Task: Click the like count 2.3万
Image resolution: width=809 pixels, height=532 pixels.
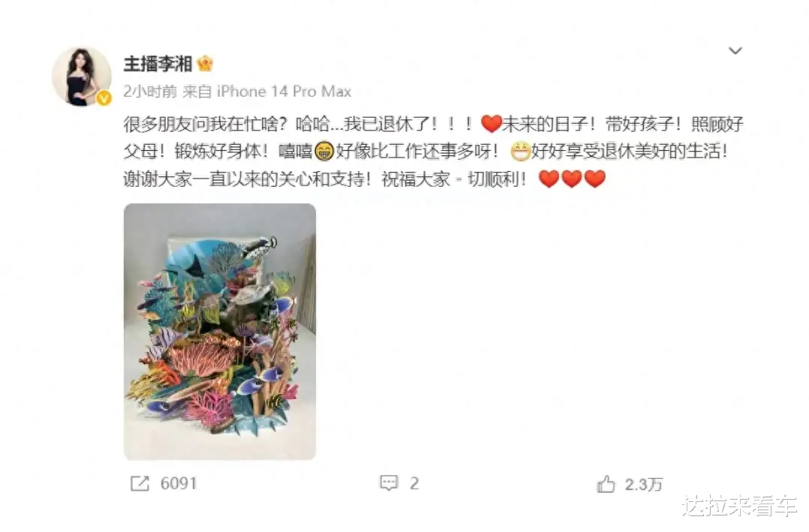Action: (x=643, y=484)
